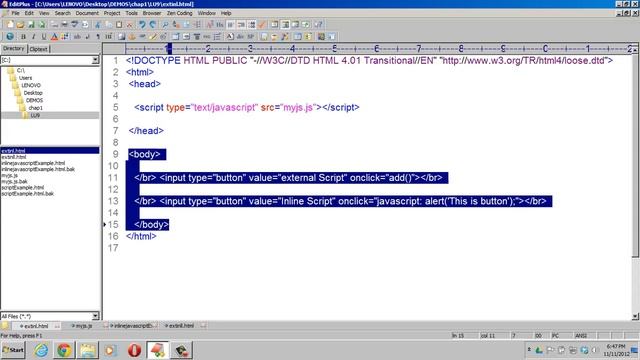The width and height of the screenshot is (640, 360).
Task: Open the Search menu
Action: point(62,13)
